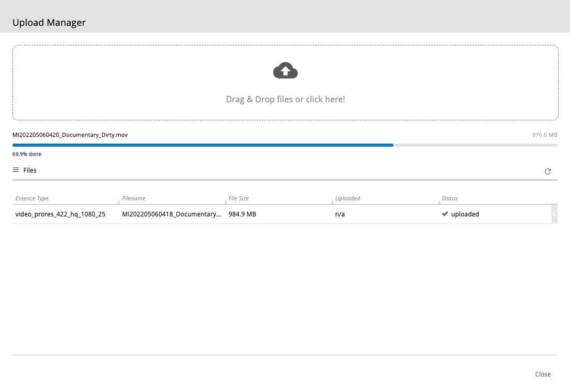The height and width of the screenshot is (392, 570).
Task: Sort by the Status column header
Action: (449, 198)
